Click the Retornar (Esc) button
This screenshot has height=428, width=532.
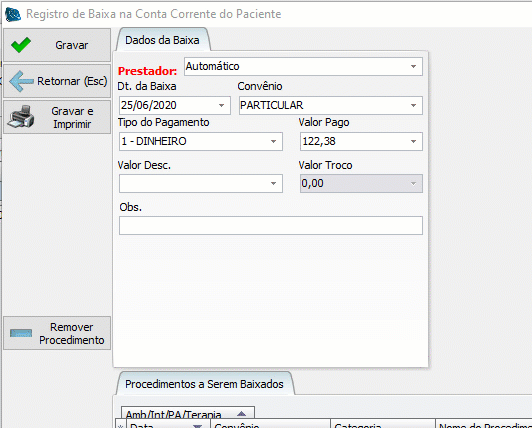pos(57,81)
